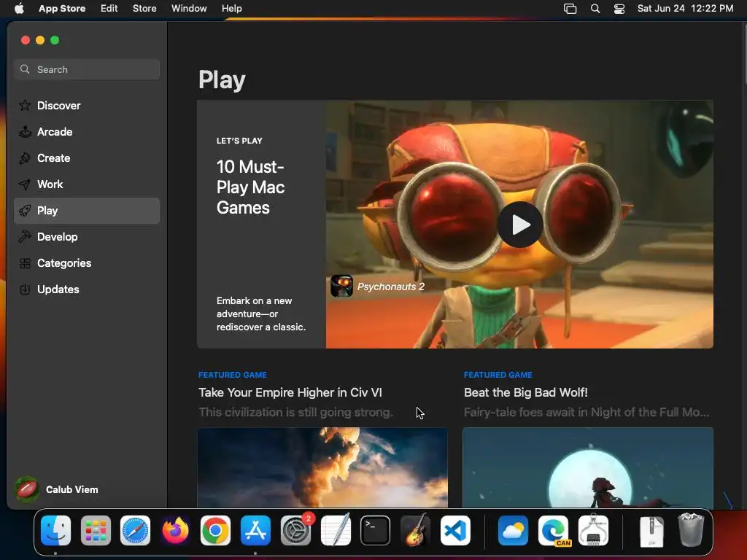Viewport: 747px width, 560px height.
Task: Click App Store icon in the dock
Action: (x=255, y=530)
